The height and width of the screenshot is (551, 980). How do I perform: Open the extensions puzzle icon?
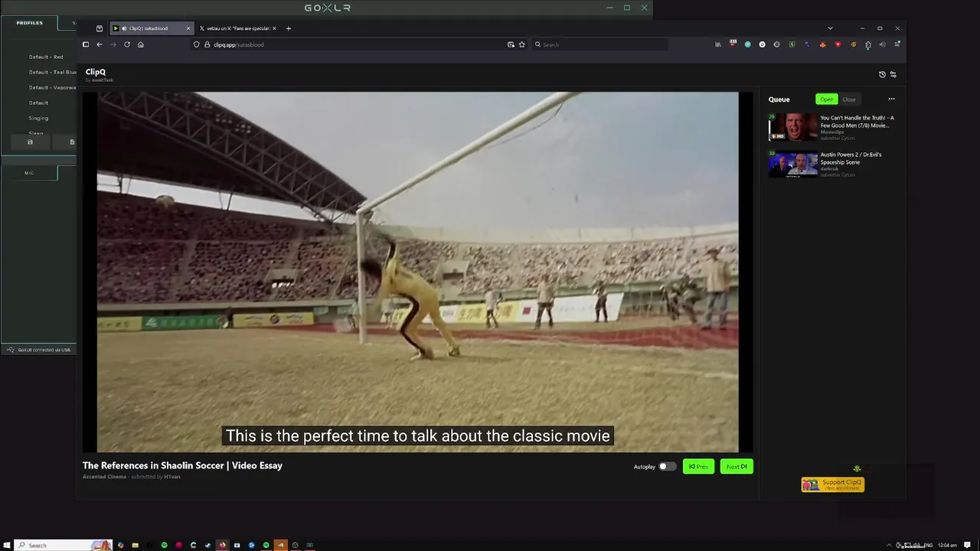tap(868, 44)
